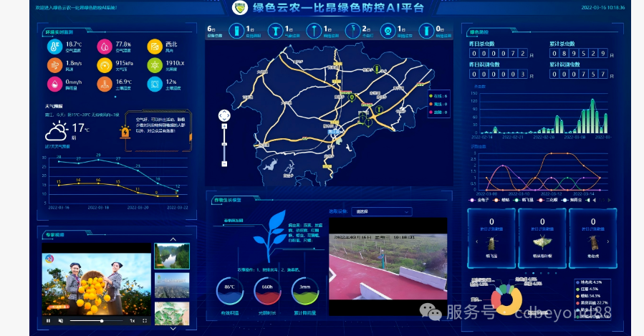The width and height of the screenshot is (644, 336).
Task: Click the orange weather warning alarm icon
Action: (125, 132)
